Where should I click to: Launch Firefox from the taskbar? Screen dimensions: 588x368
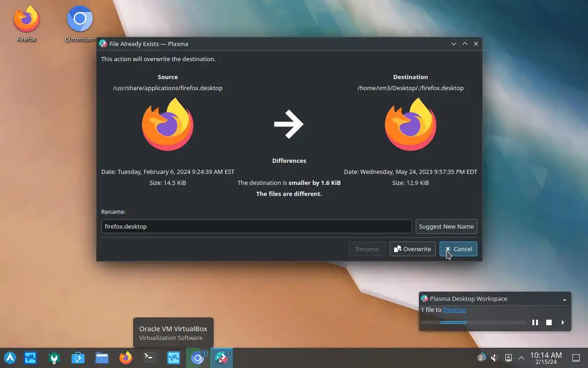(126, 358)
